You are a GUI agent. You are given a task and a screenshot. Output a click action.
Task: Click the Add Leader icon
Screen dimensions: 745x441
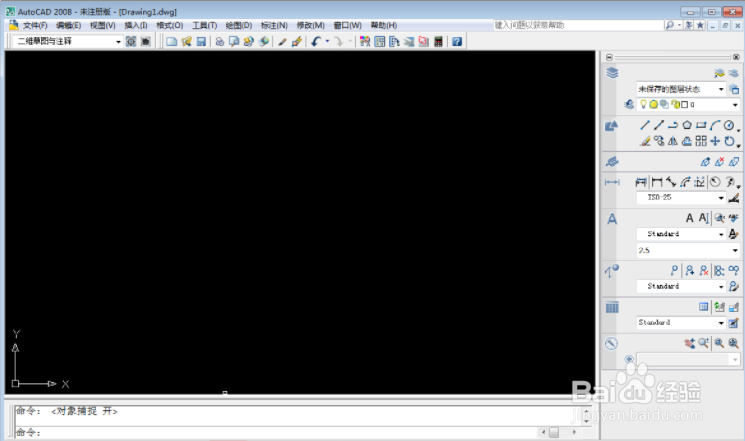click(x=689, y=270)
